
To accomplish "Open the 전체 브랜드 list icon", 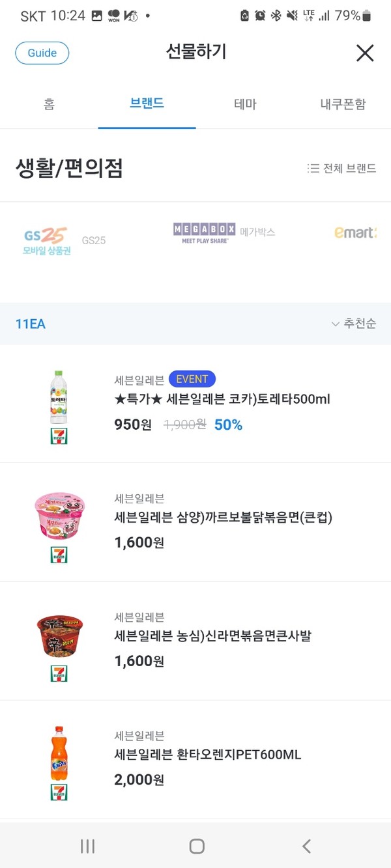I will coord(313,169).
